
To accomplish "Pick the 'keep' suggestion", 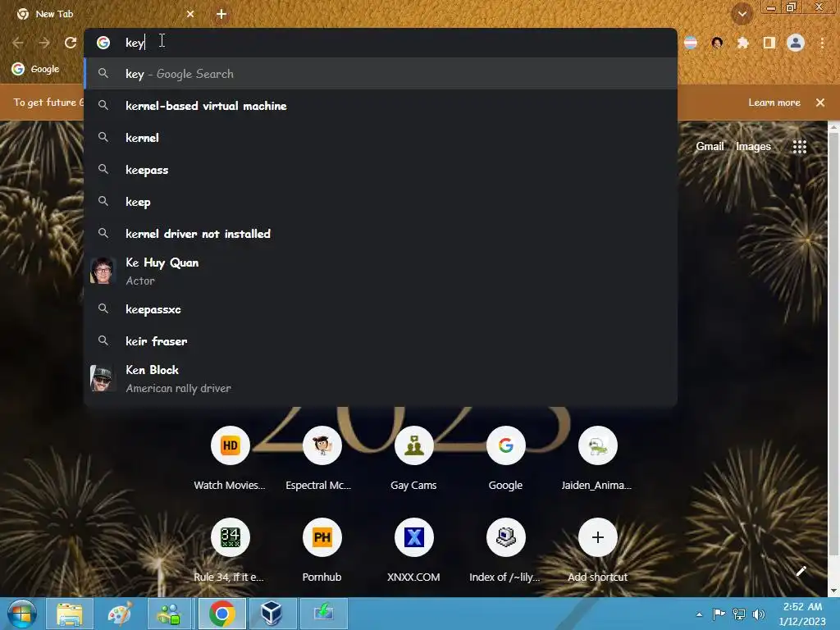I will coord(381,202).
